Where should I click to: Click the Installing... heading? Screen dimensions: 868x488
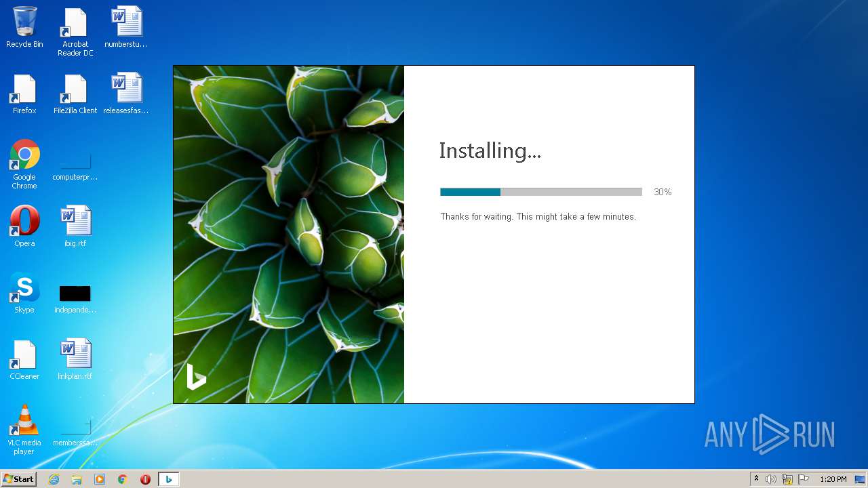490,150
